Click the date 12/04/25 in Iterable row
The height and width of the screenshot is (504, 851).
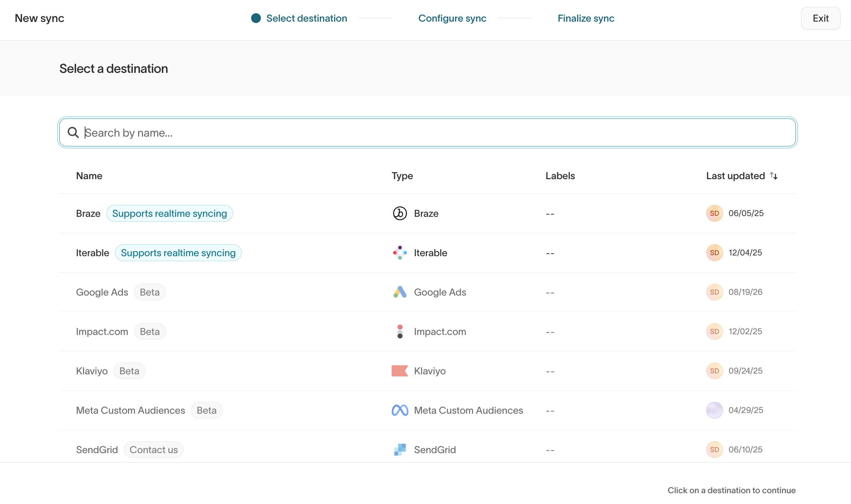[x=745, y=253]
